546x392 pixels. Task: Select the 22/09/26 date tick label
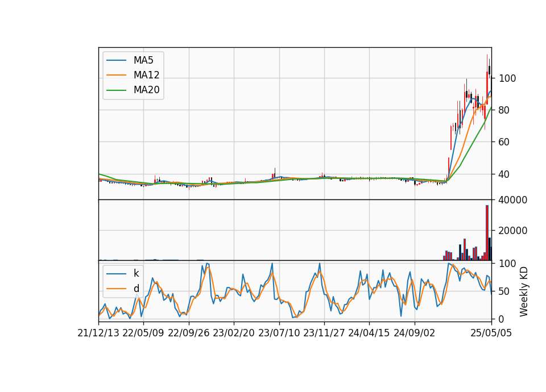[x=189, y=333]
